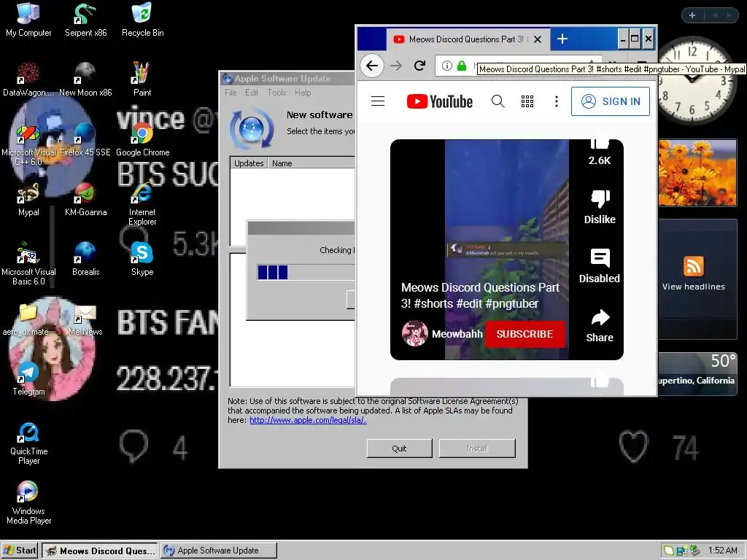Image resolution: width=747 pixels, height=560 pixels.
Task: Open the apple.com/legal/sla link
Action: click(308, 420)
